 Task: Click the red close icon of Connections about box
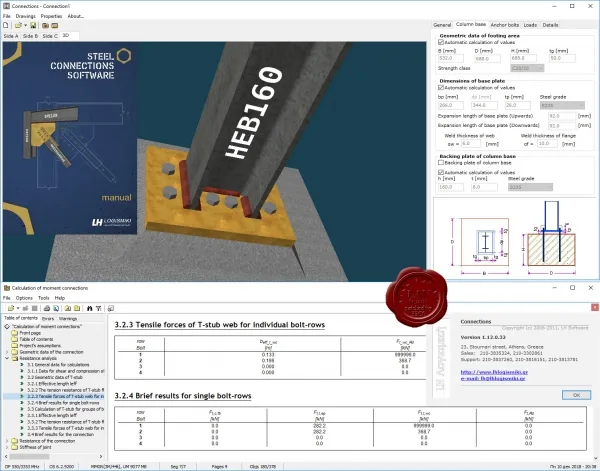pos(595,307)
